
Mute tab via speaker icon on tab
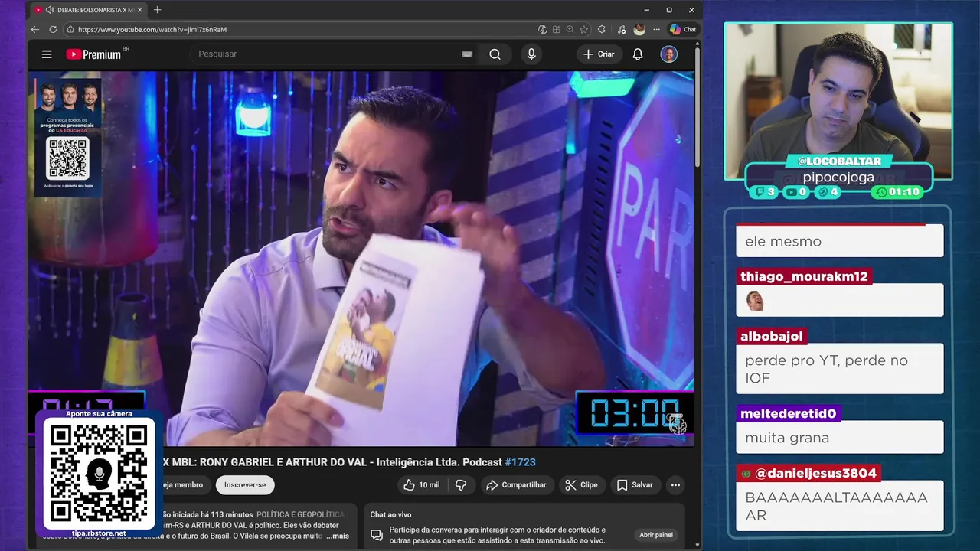pos(50,10)
